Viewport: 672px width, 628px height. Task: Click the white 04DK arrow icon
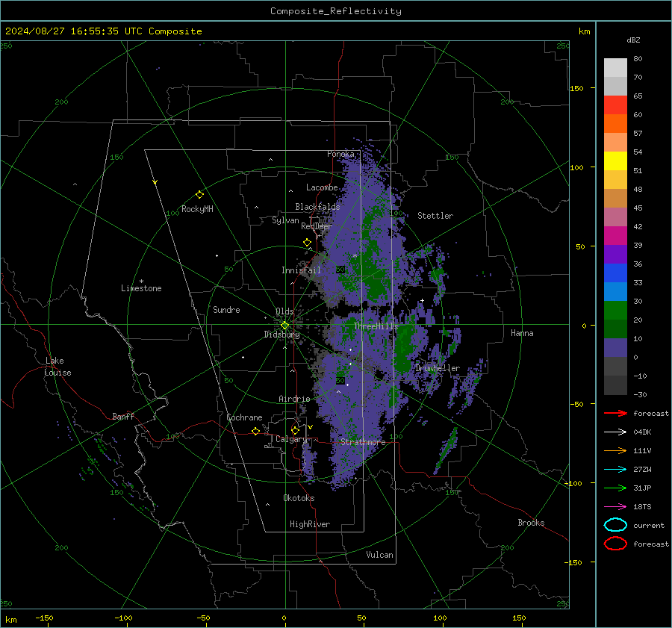click(615, 432)
